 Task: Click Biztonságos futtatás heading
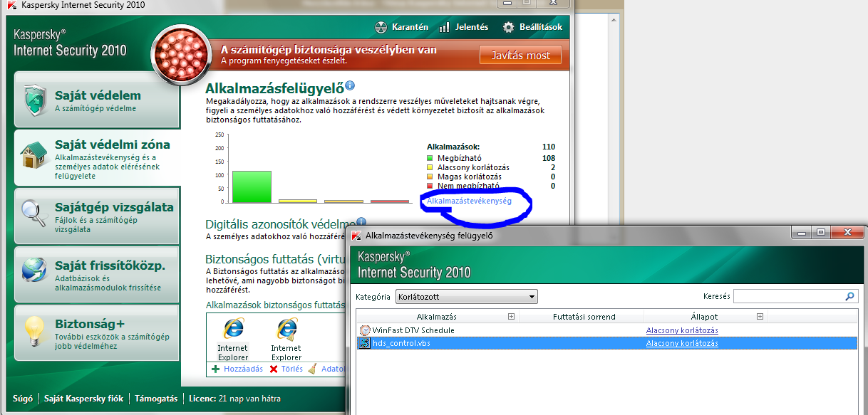pos(275,259)
